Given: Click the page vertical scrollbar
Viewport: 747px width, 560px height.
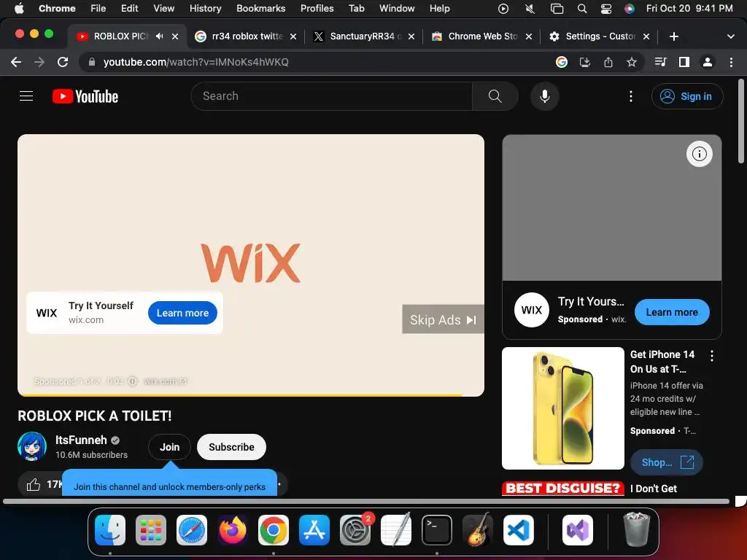Looking at the screenshot, I should click(x=741, y=122).
